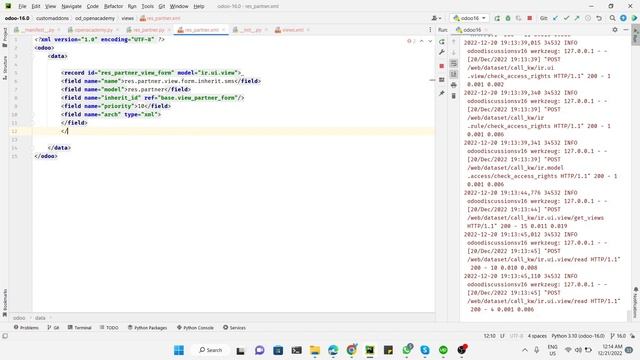Image resolution: width=640 pixels, height=360 pixels.
Task: Close the odoo16 Run tab
Action: click(x=486, y=30)
